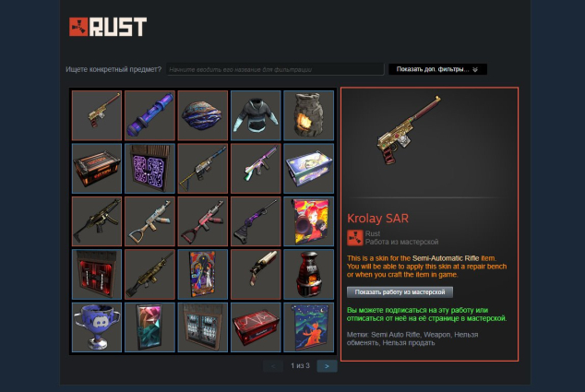Click the Rust logo at the top

click(108, 27)
